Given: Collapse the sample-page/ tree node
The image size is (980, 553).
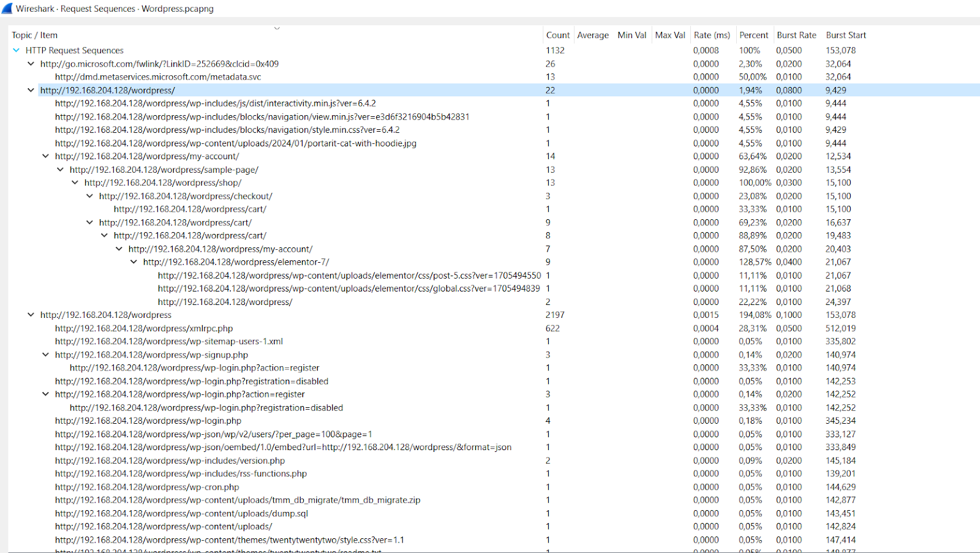Looking at the screenshot, I should (x=60, y=170).
